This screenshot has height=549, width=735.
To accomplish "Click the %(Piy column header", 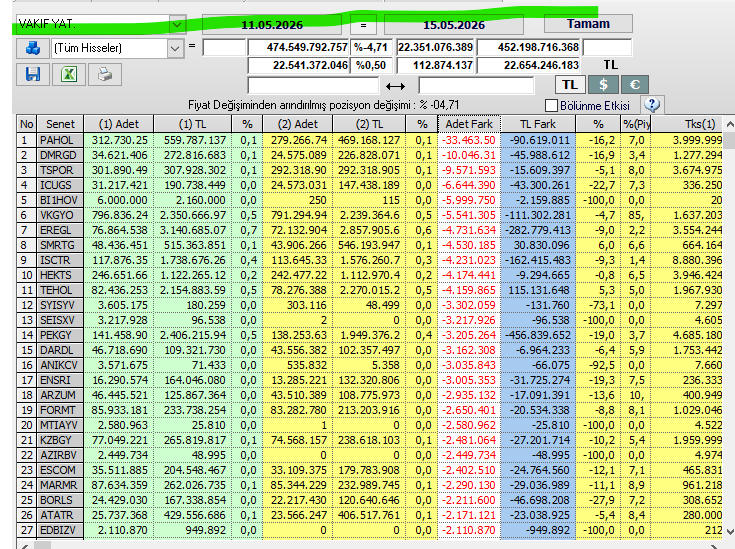I will 636,124.
